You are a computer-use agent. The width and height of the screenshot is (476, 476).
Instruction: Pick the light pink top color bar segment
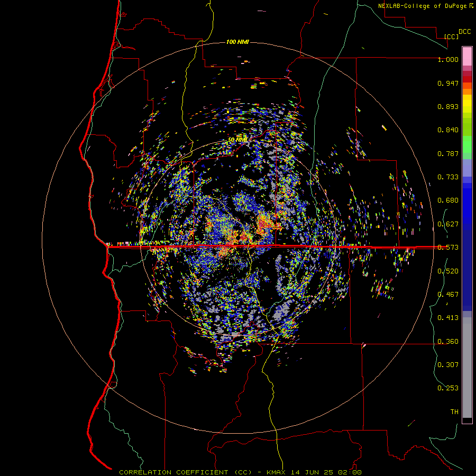pos(467,56)
